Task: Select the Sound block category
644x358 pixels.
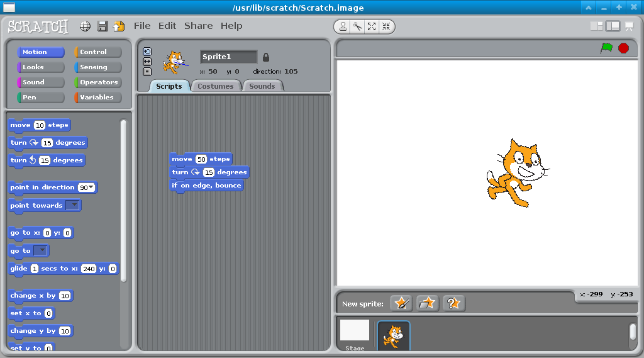Action: [41, 82]
